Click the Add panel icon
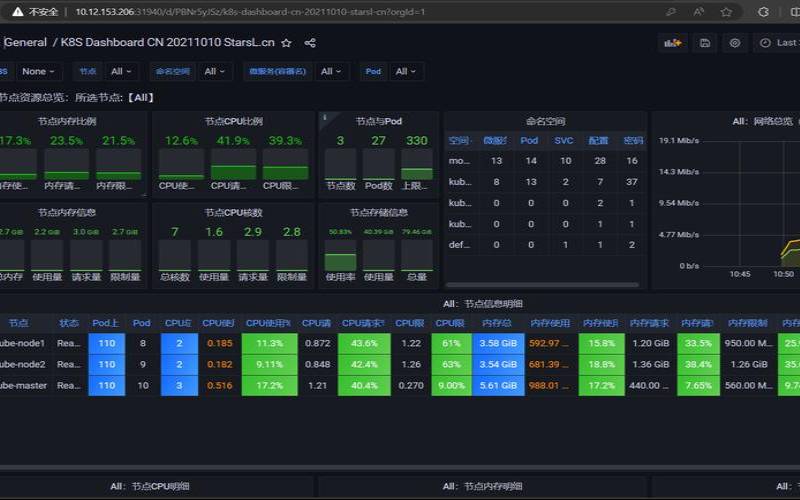800x500 pixels. click(x=672, y=43)
